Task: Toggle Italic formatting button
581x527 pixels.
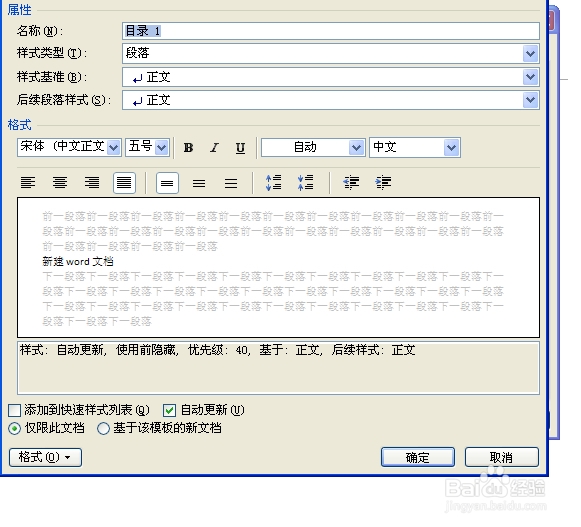Action: (x=214, y=148)
